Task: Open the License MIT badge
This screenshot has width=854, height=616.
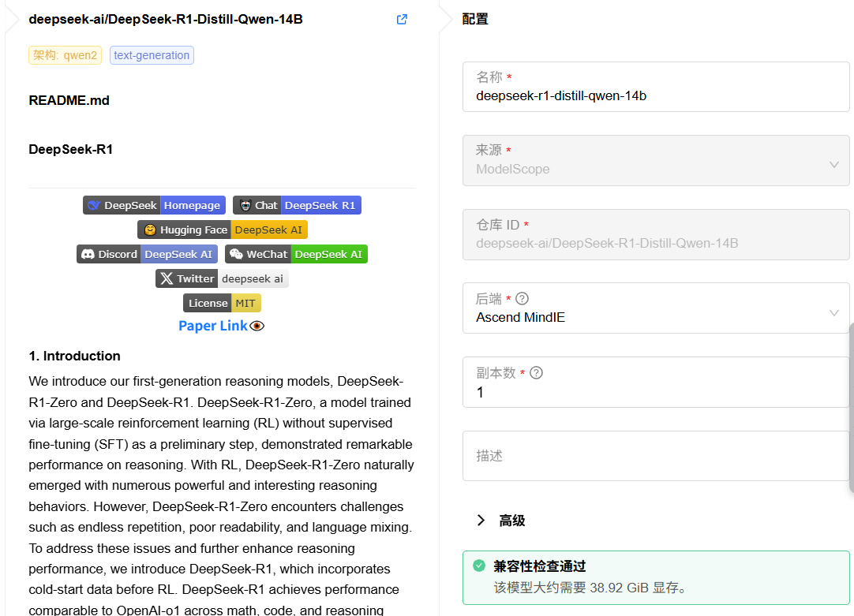Action: tap(222, 303)
